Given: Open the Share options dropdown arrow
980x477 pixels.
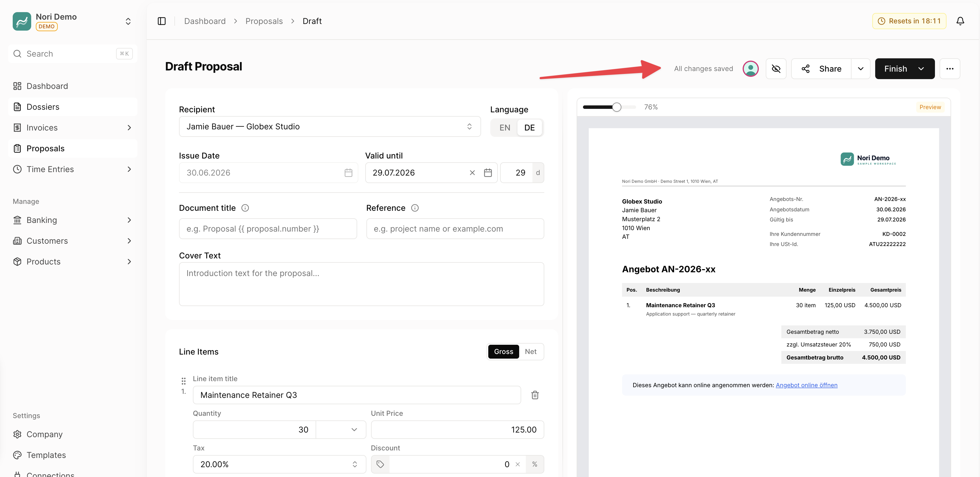Looking at the screenshot, I should pos(860,69).
